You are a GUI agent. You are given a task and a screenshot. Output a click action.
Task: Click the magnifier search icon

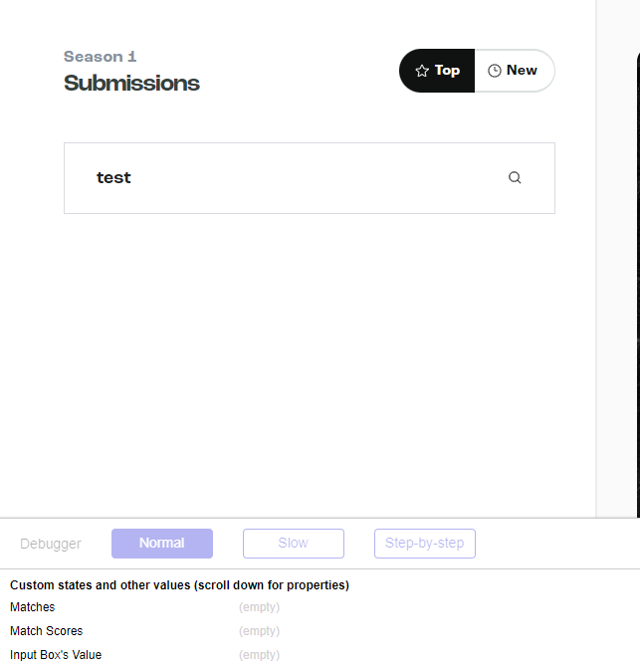pos(515,177)
